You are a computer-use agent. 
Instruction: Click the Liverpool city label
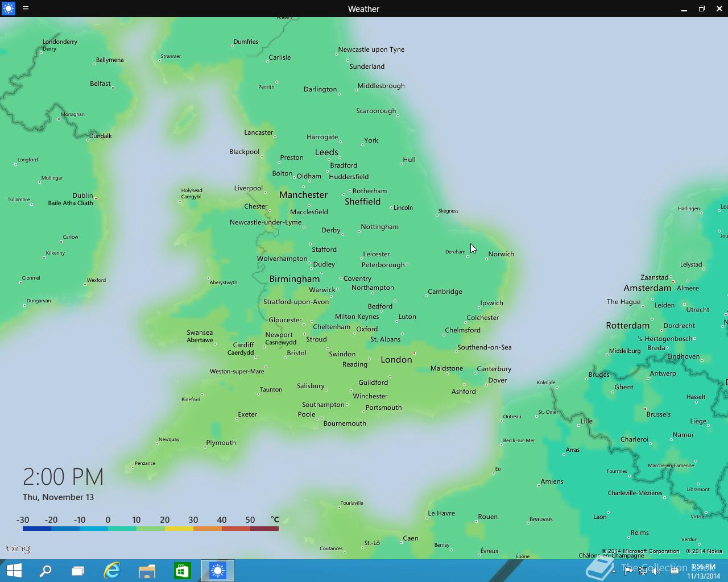click(x=249, y=188)
